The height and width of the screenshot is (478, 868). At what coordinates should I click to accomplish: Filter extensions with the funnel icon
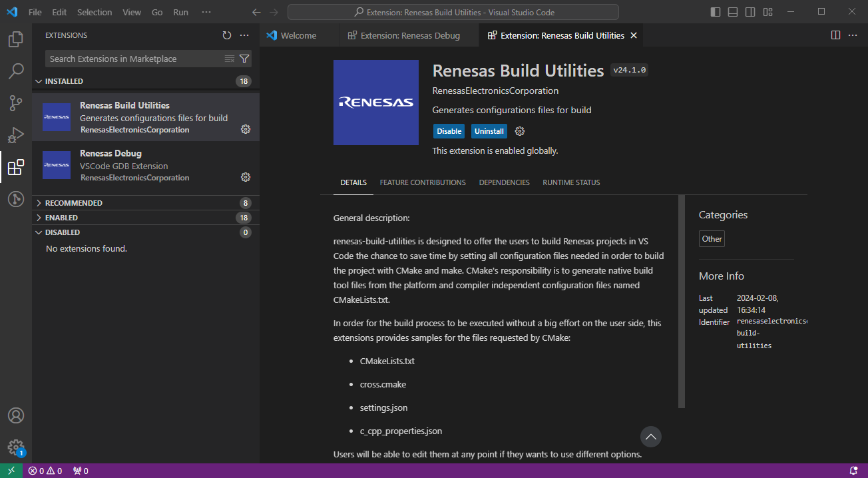tap(244, 59)
